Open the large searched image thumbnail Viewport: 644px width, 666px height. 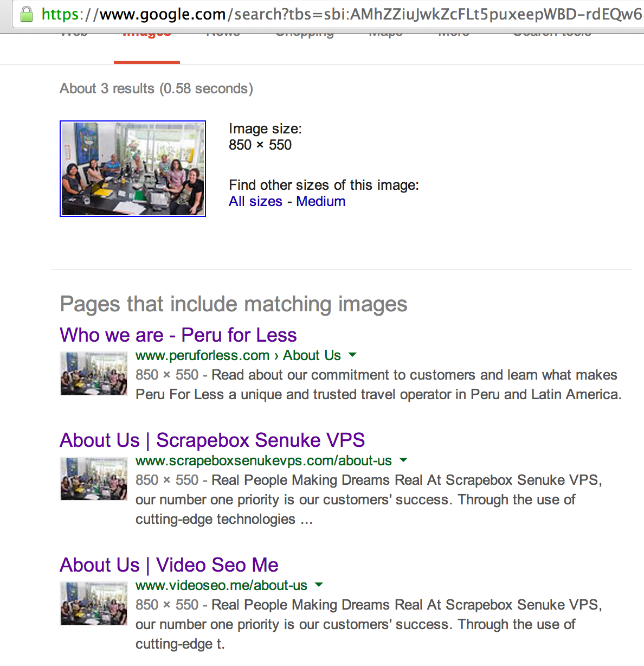point(133,169)
